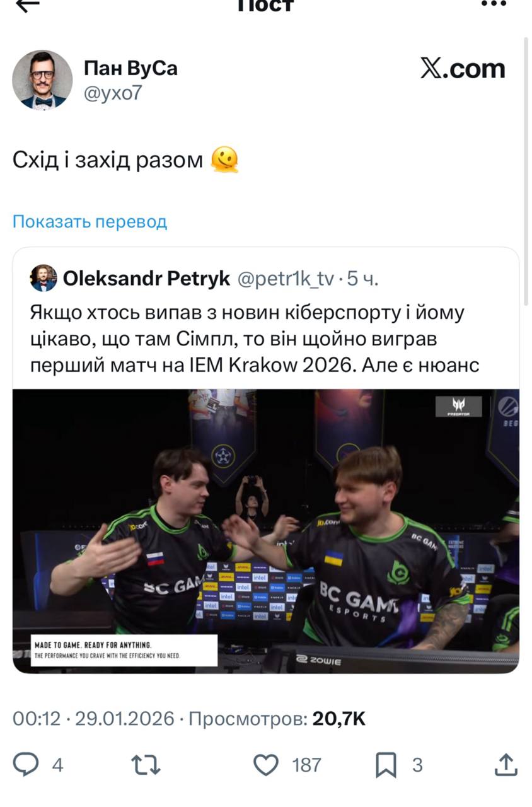Open the three-dot more options menu

(x=494, y=3)
